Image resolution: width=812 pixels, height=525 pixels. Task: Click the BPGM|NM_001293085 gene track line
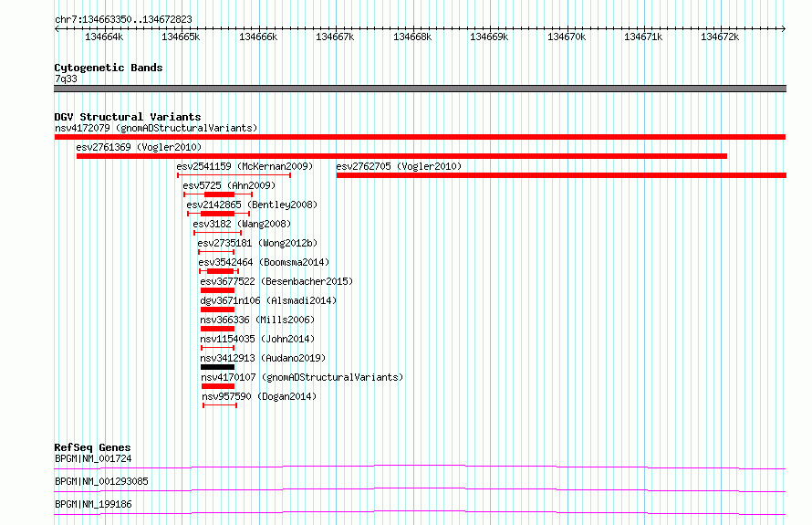click(420, 489)
